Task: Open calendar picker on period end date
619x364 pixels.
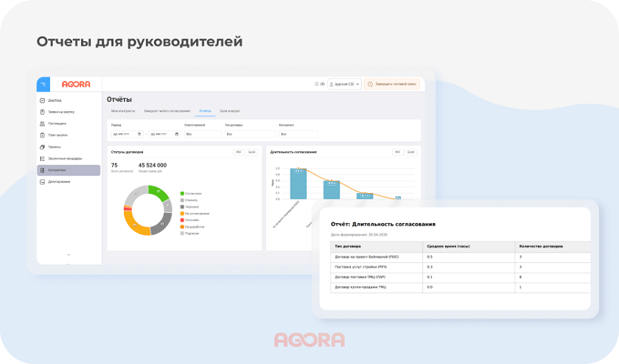Action: (176, 134)
